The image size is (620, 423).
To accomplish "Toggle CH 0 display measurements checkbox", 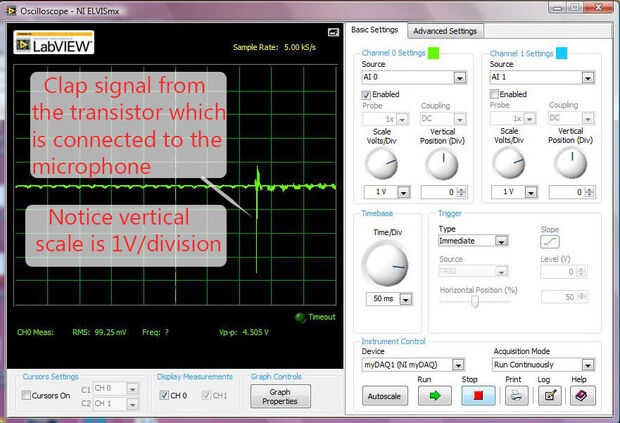I will click(164, 395).
